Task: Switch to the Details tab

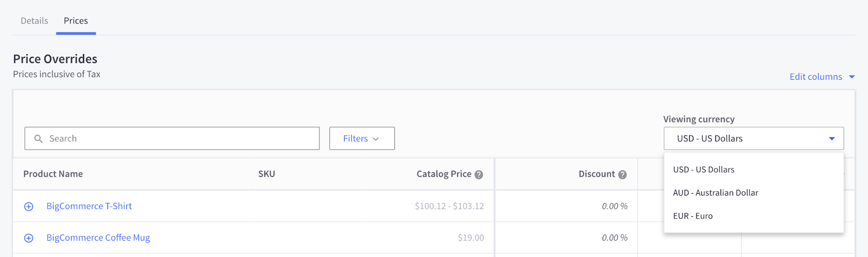Action: click(x=34, y=21)
